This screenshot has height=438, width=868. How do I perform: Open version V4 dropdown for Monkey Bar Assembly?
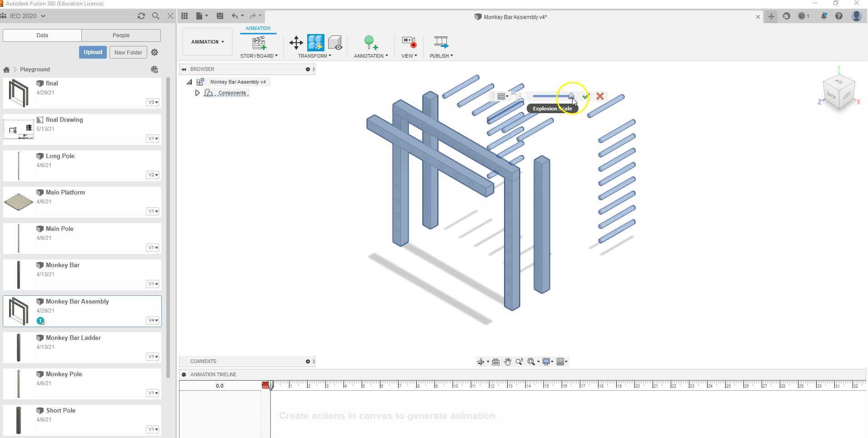(x=152, y=320)
